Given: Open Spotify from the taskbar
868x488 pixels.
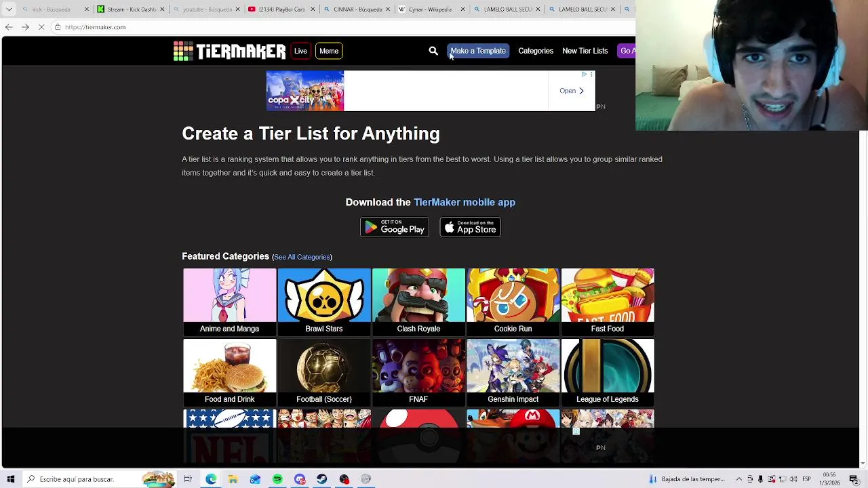Looking at the screenshot, I should coord(277,479).
